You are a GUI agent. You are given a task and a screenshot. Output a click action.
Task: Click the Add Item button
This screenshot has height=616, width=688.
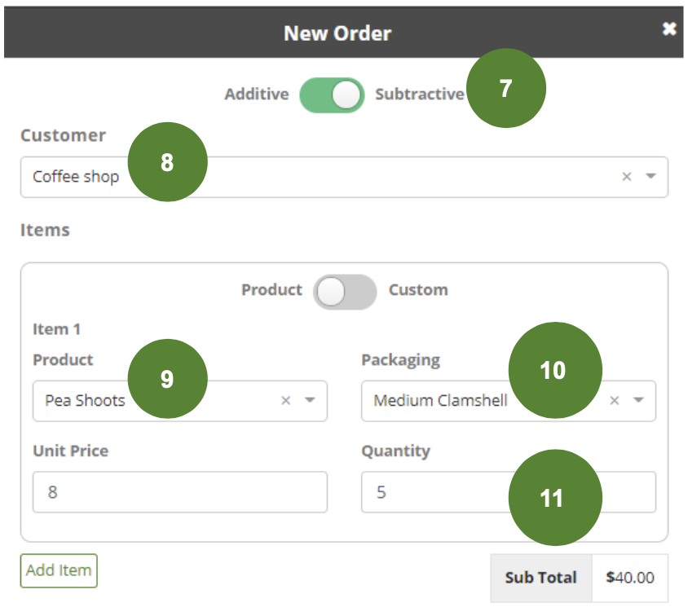(59, 570)
